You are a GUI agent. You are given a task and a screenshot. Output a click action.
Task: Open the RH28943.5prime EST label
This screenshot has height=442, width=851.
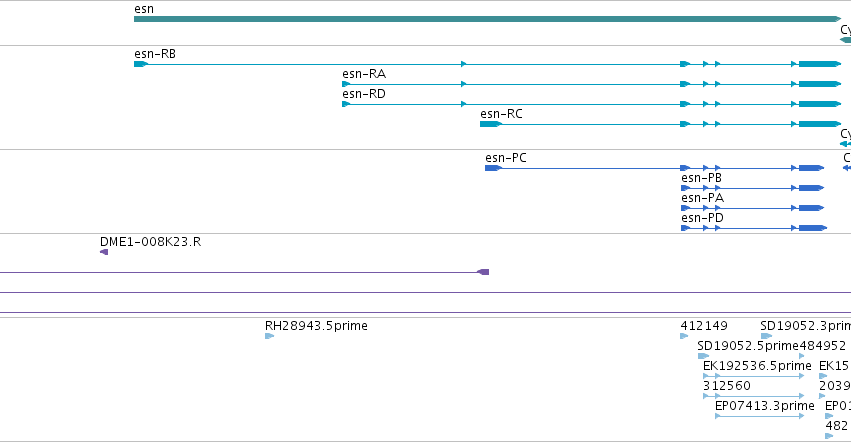pyautogui.click(x=316, y=326)
